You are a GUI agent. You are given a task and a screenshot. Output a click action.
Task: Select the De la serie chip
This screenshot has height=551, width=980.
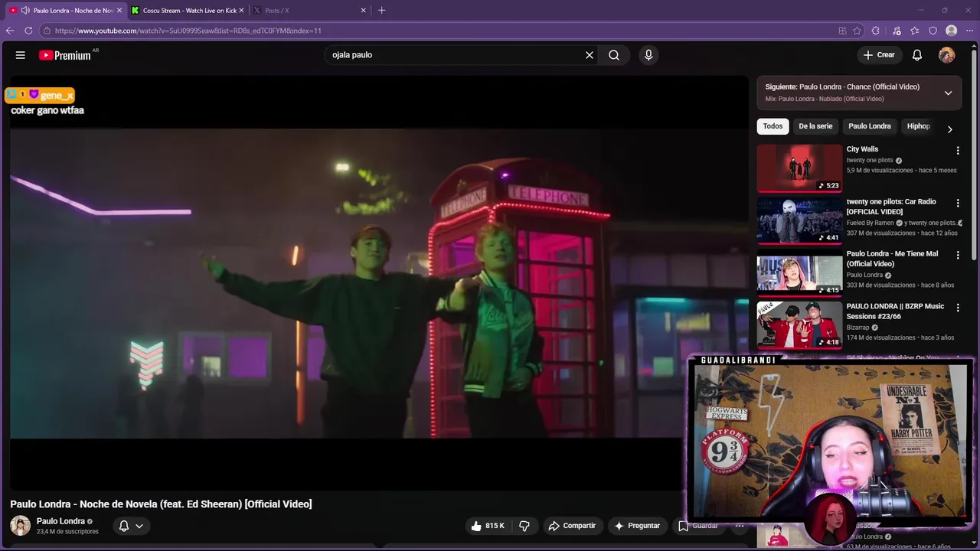pyautogui.click(x=815, y=126)
